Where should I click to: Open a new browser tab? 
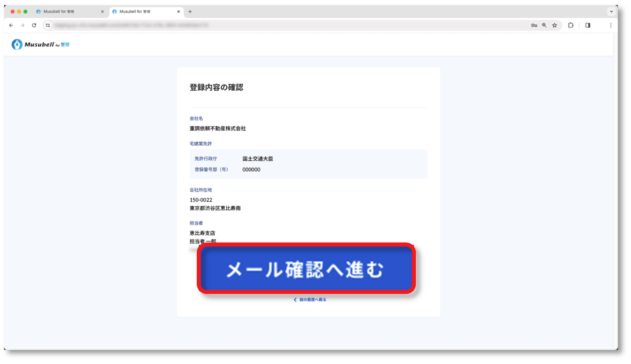coord(190,12)
